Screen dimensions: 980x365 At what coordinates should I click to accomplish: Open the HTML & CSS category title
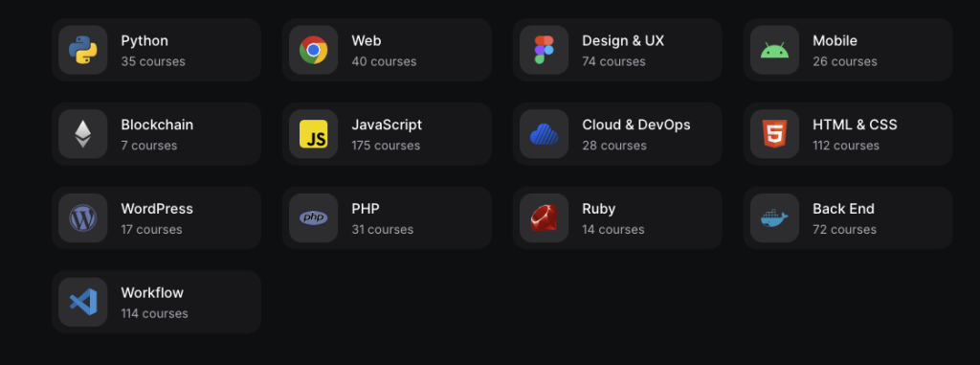pos(855,125)
